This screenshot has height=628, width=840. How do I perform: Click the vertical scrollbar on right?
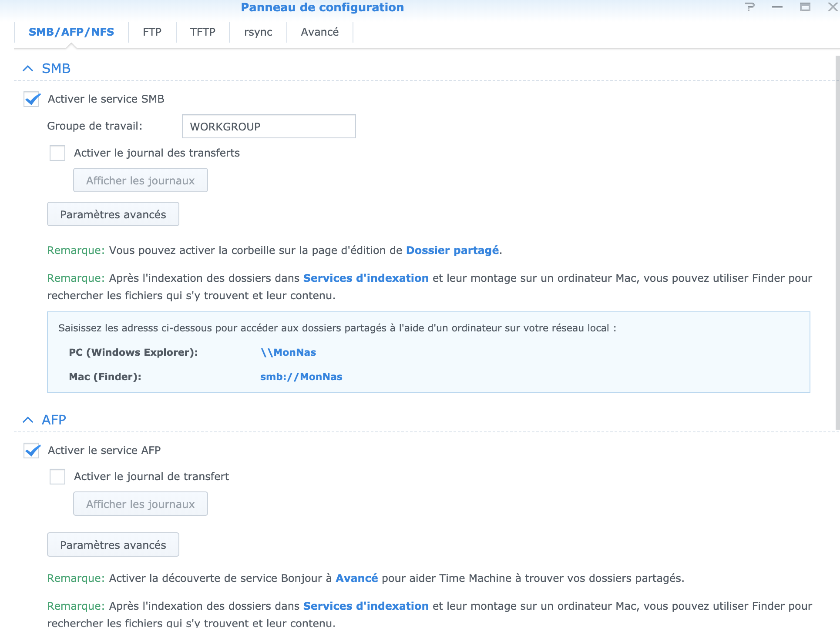coord(837,244)
